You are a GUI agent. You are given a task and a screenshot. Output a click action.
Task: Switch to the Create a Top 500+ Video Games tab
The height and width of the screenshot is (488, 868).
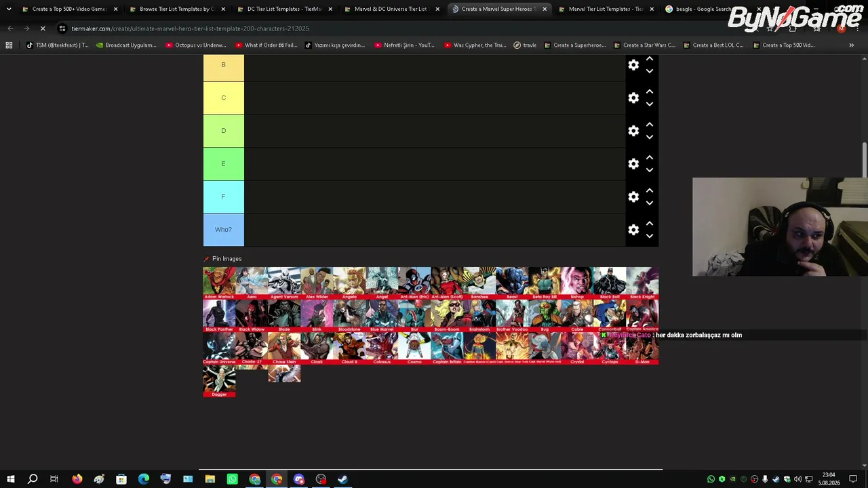pyautogui.click(x=70, y=9)
